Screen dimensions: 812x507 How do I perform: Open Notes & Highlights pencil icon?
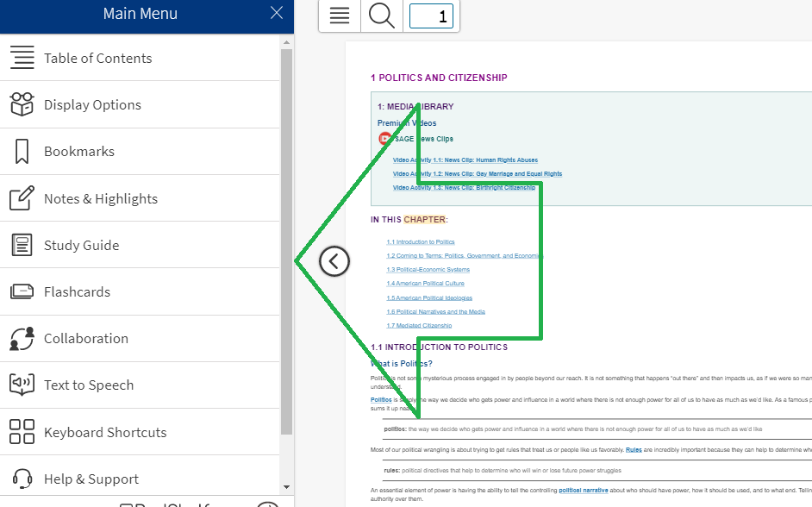click(x=22, y=198)
